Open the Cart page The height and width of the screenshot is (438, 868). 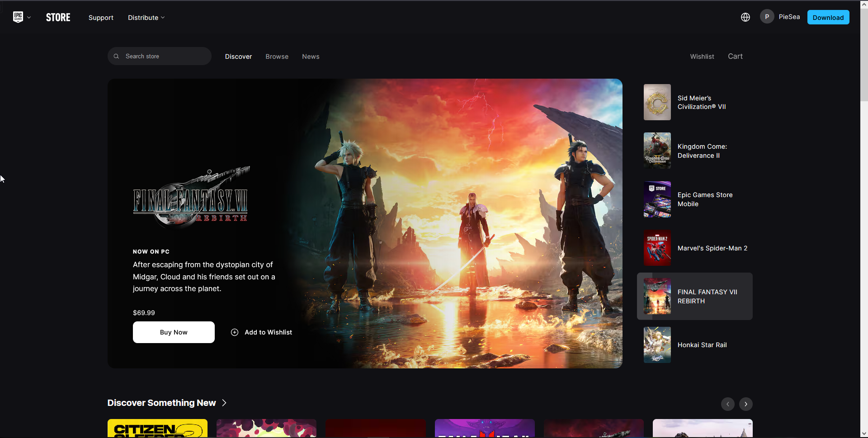tap(735, 56)
